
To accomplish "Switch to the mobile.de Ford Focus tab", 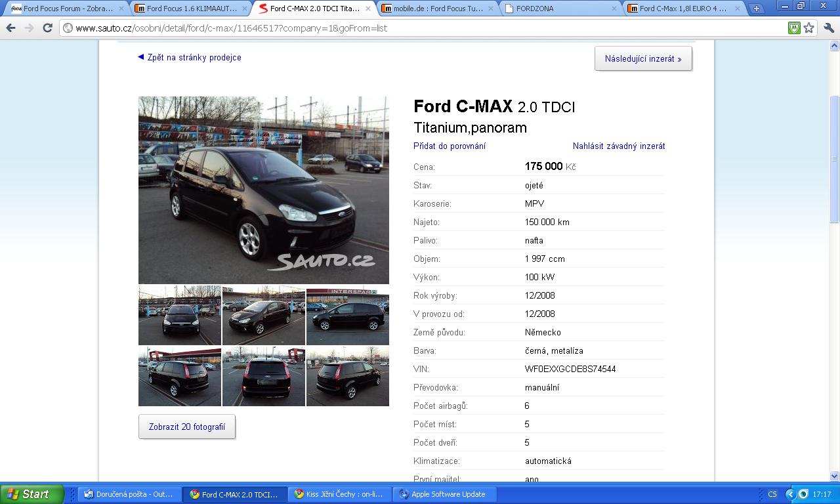I will coord(436,9).
